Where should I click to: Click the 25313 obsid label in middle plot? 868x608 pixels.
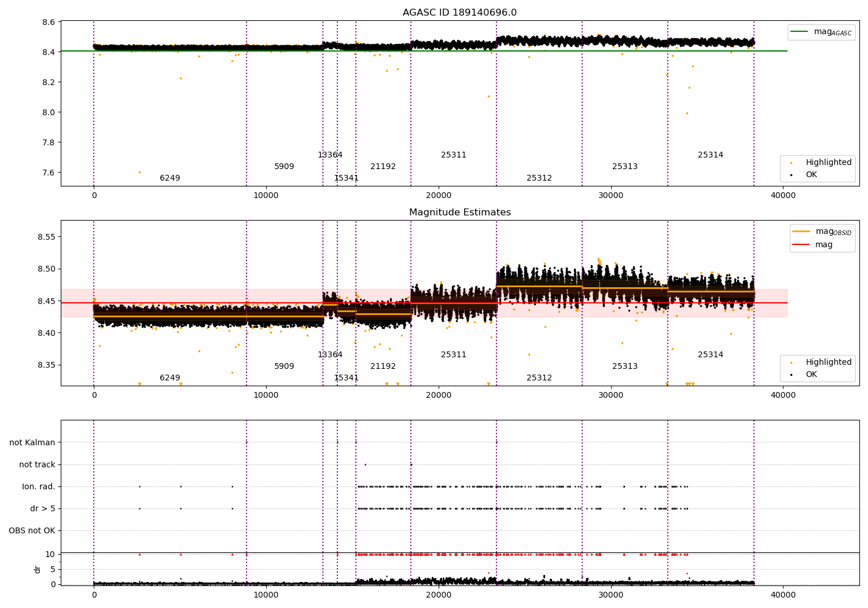[625, 367]
